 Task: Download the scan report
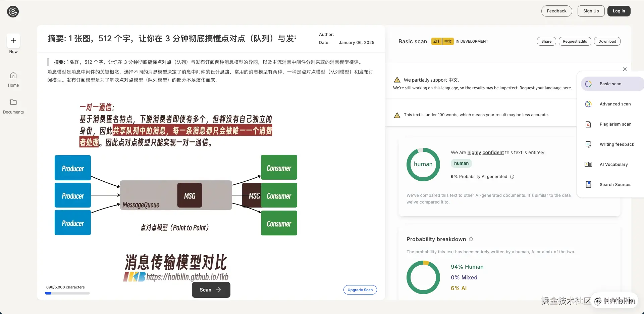(x=607, y=41)
